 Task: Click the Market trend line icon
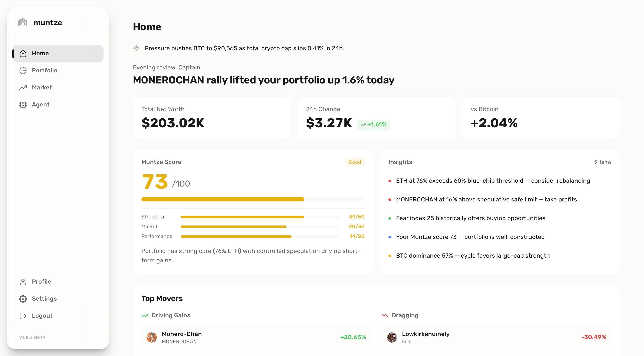click(x=23, y=88)
